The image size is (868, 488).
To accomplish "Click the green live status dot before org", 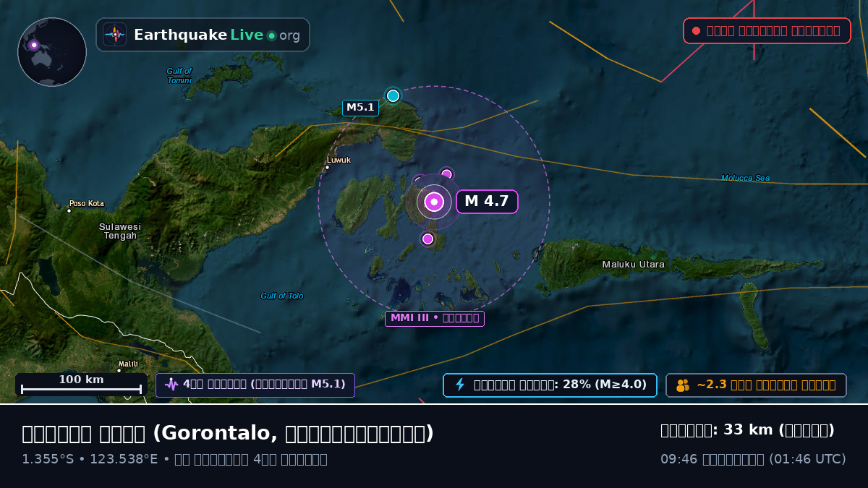I will [271, 35].
